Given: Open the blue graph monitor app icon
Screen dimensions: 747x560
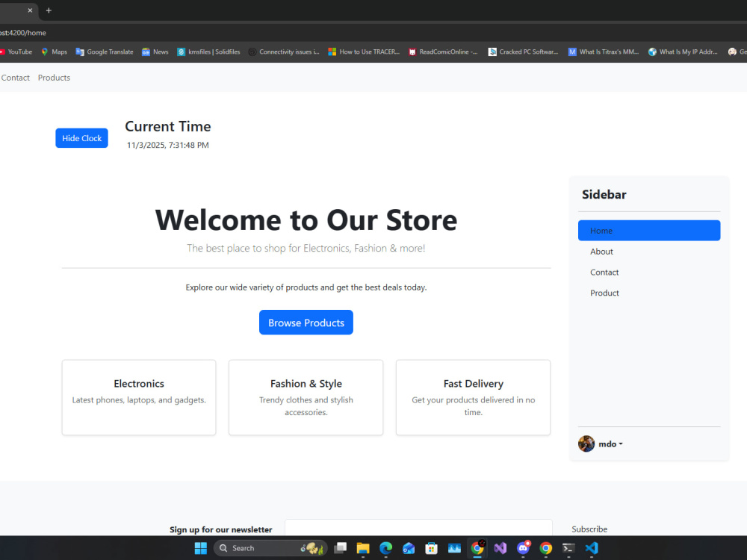Looking at the screenshot, I should [454, 548].
